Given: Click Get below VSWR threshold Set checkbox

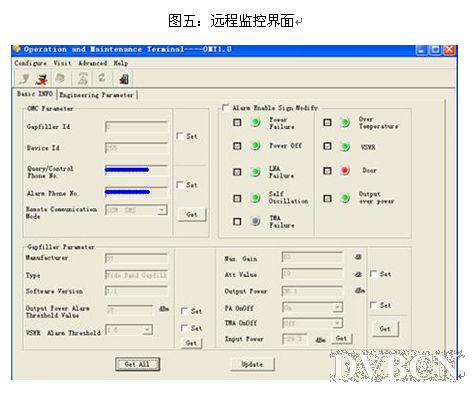Looking at the screenshot, I should (191, 343).
